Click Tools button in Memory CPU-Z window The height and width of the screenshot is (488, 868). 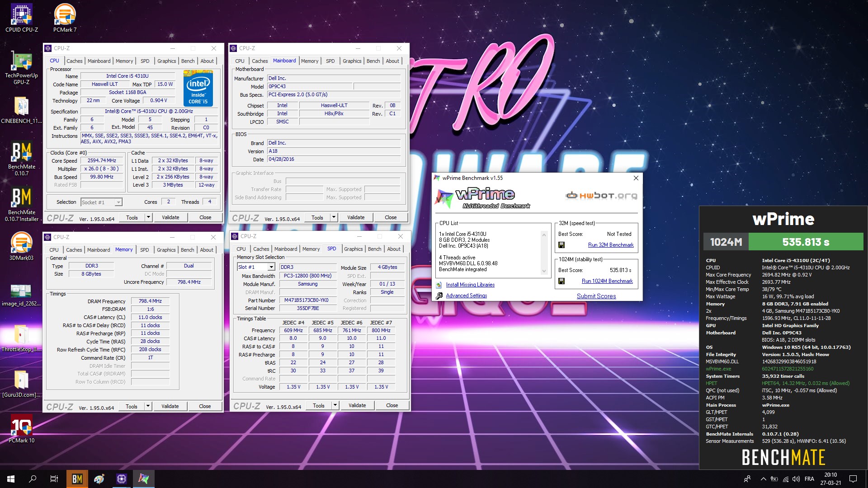[132, 406]
